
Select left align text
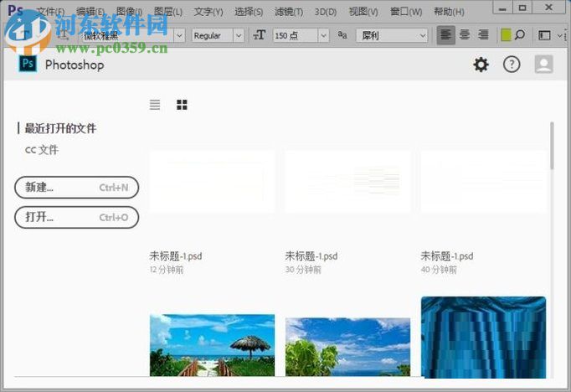click(445, 35)
